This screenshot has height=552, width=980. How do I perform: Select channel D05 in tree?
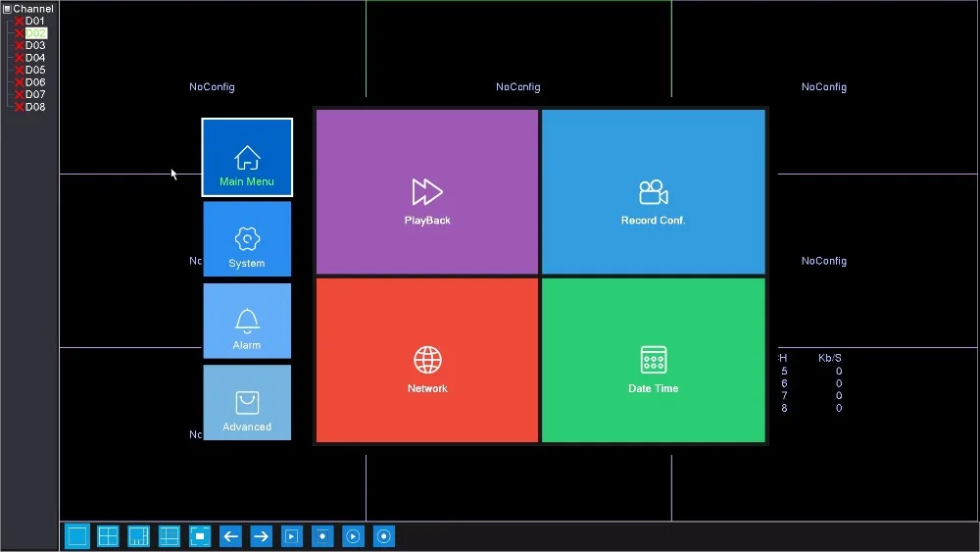click(35, 70)
